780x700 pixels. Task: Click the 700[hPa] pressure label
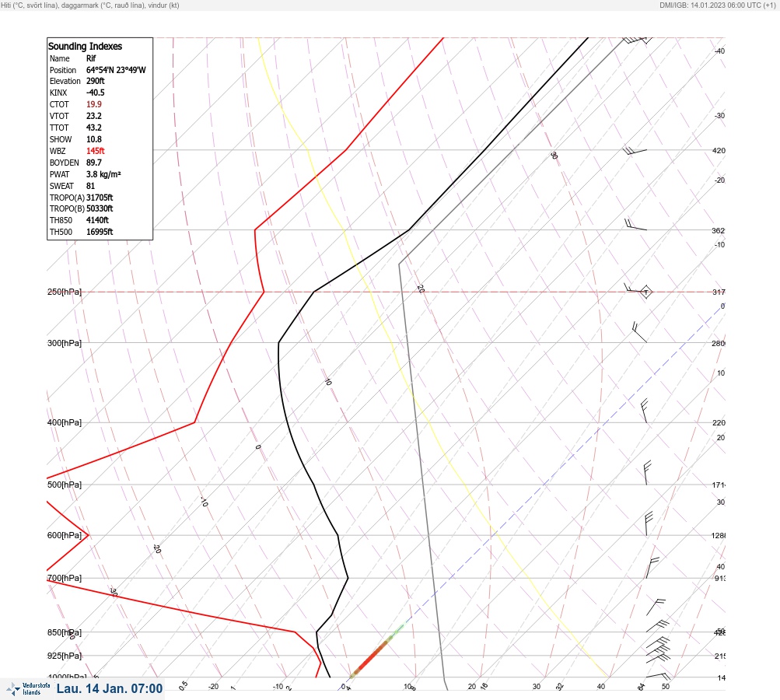[65, 578]
